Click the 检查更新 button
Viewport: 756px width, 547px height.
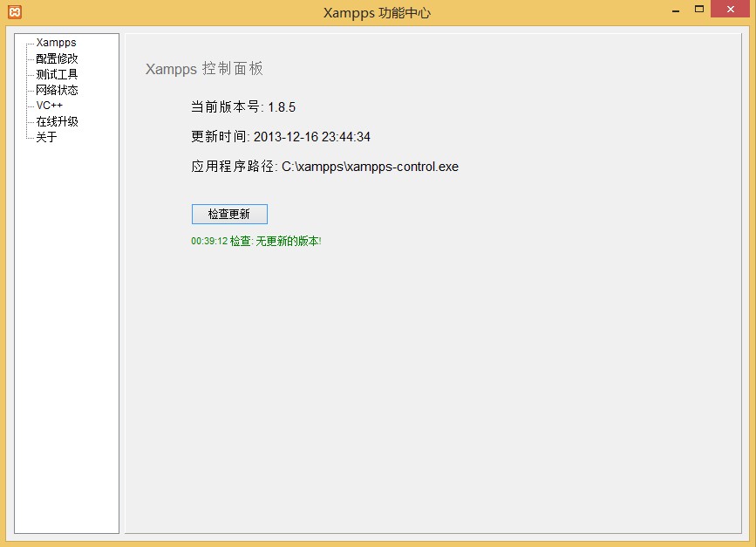(229, 214)
